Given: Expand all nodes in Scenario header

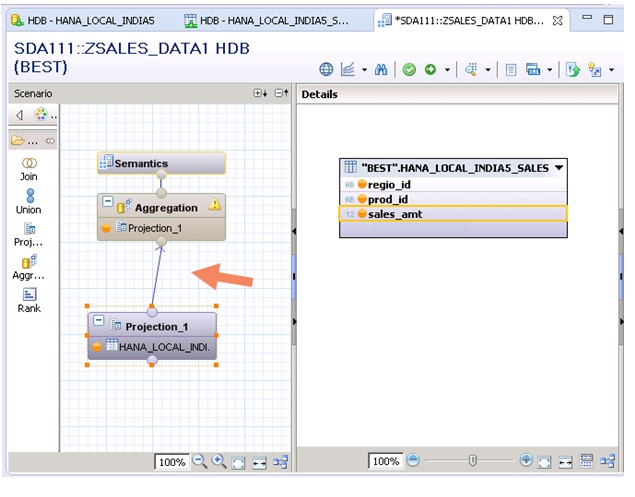Looking at the screenshot, I should coord(260,94).
